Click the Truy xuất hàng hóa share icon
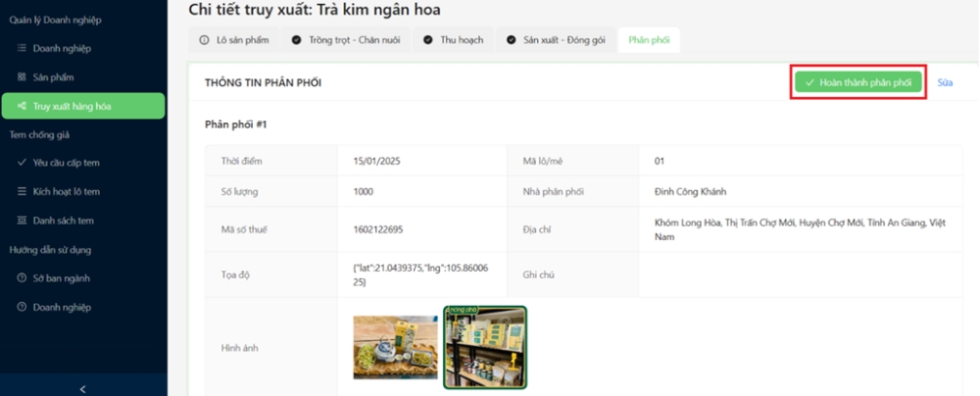 click(22, 106)
